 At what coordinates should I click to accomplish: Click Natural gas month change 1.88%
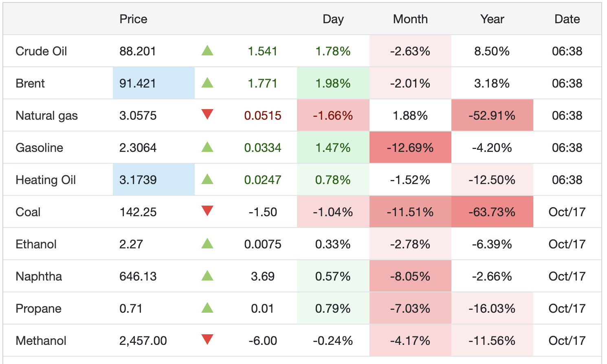coord(410,116)
